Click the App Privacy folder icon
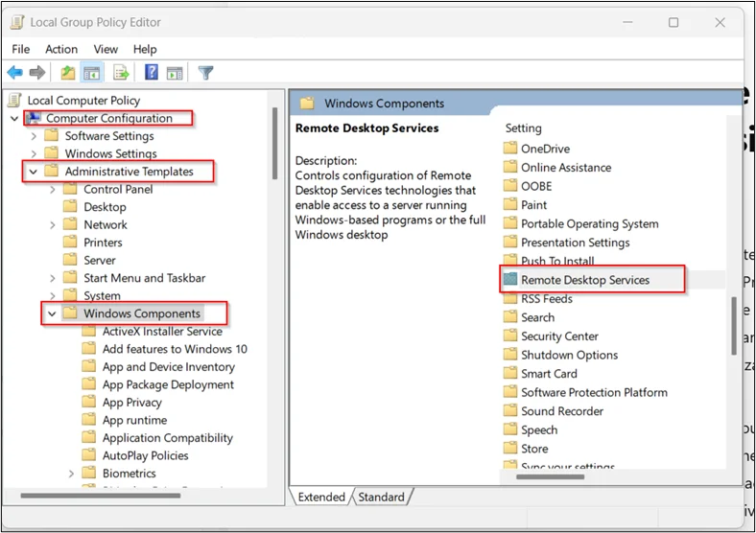The height and width of the screenshot is (533, 756). pyautogui.click(x=88, y=402)
